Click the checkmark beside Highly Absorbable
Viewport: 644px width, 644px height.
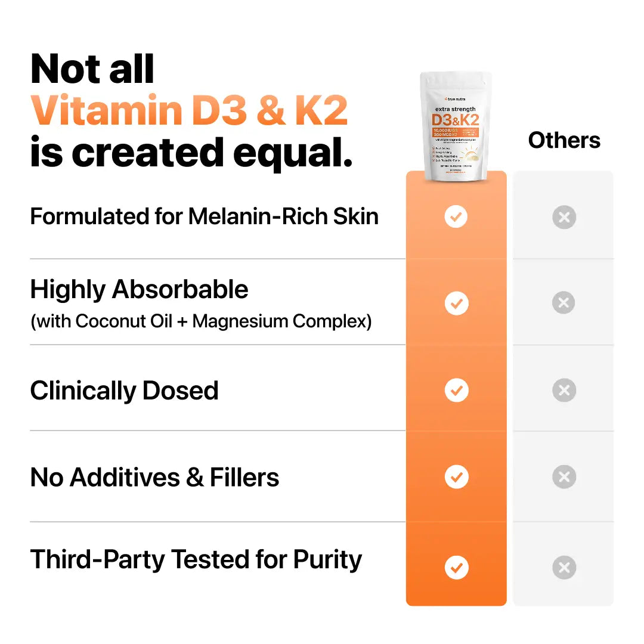[456, 304]
